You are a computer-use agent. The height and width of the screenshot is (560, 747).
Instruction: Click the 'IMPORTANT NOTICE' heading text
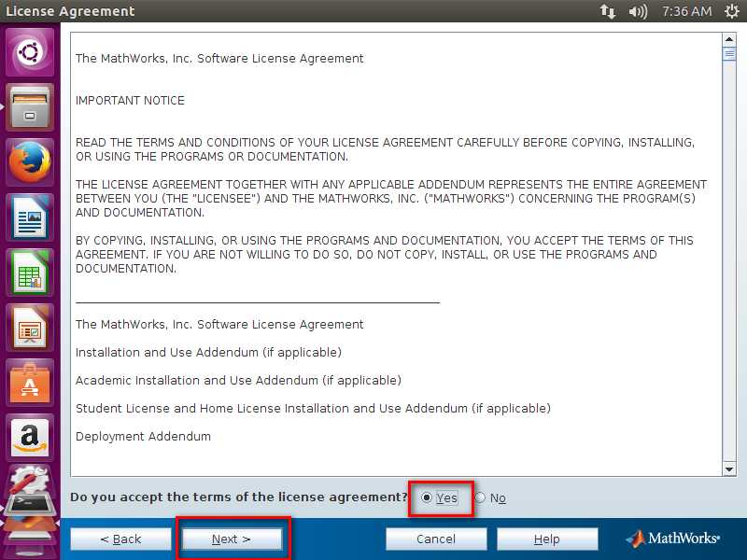point(130,101)
